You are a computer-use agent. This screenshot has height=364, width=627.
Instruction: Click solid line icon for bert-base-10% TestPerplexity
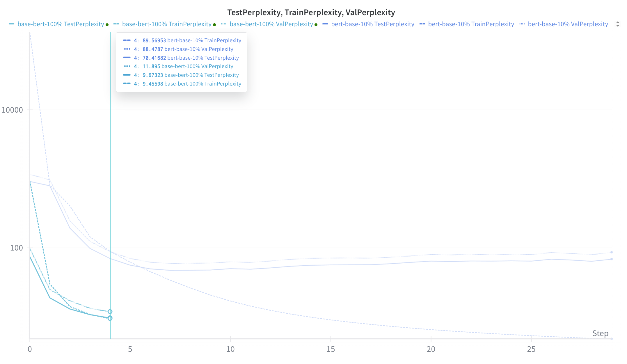(x=325, y=24)
